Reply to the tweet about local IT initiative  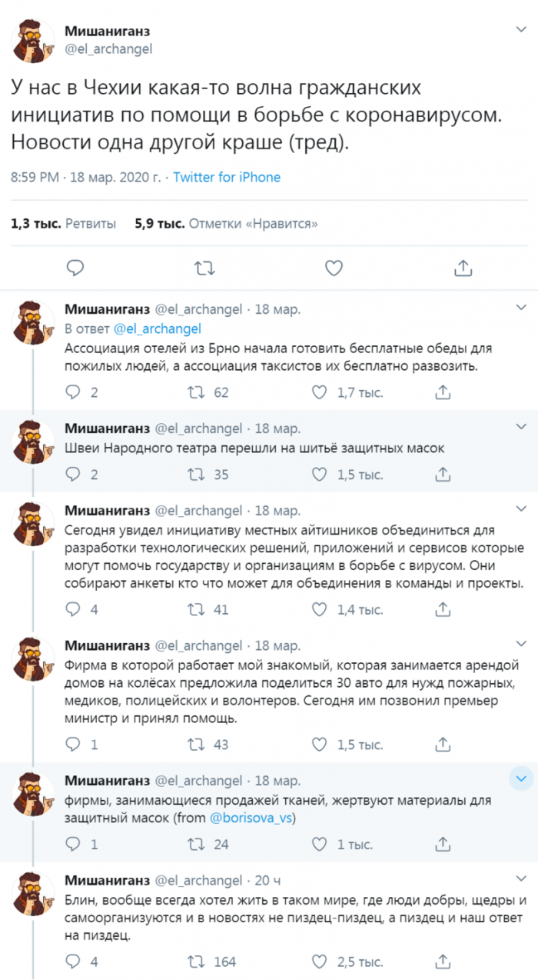73,609
